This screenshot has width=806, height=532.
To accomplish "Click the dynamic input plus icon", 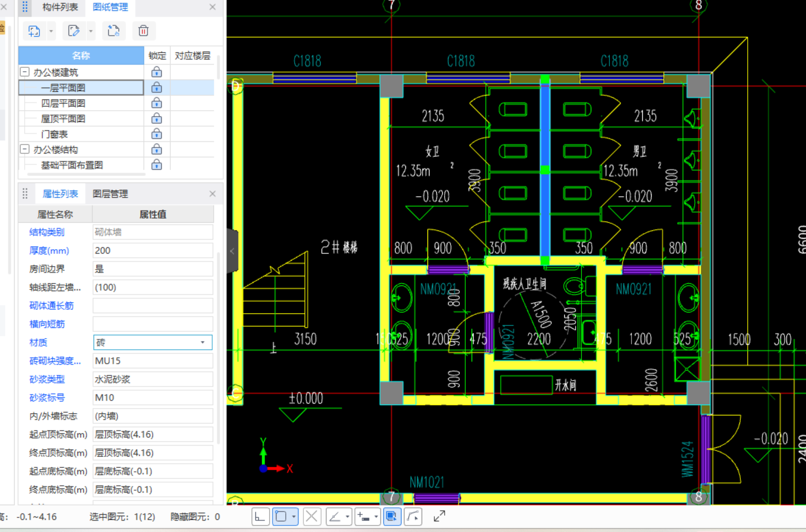I will pyautogui.click(x=364, y=516).
